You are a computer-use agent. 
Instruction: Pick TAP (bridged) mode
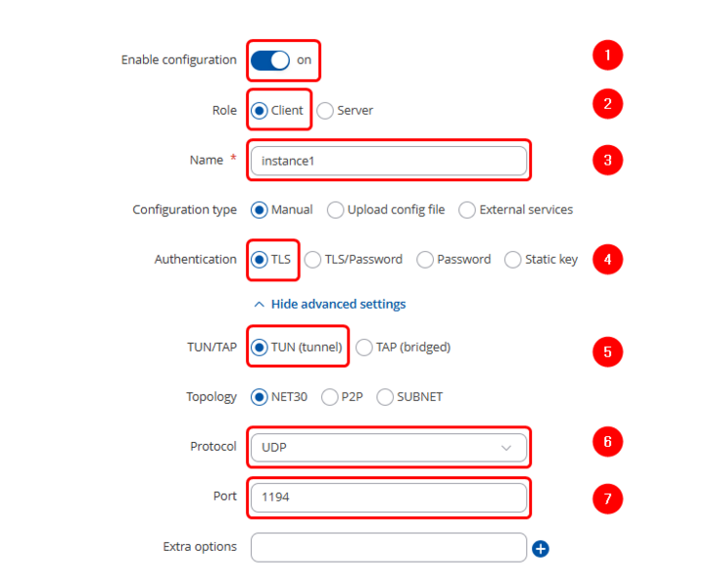[x=363, y=347]
